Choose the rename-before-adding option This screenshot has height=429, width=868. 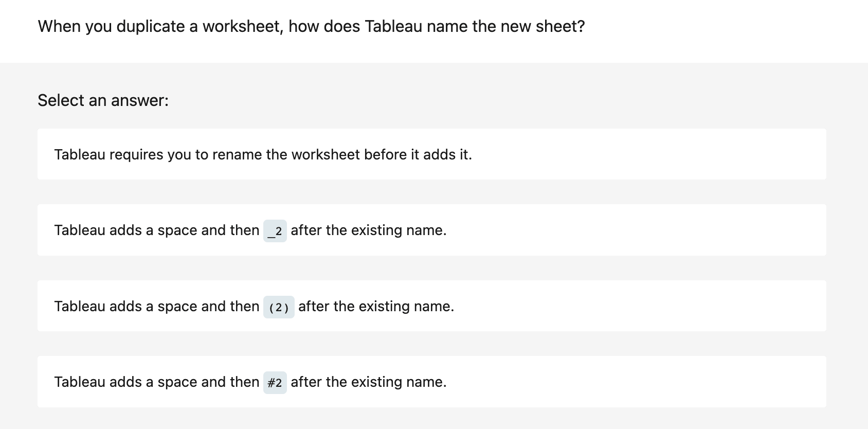[263, 154]
